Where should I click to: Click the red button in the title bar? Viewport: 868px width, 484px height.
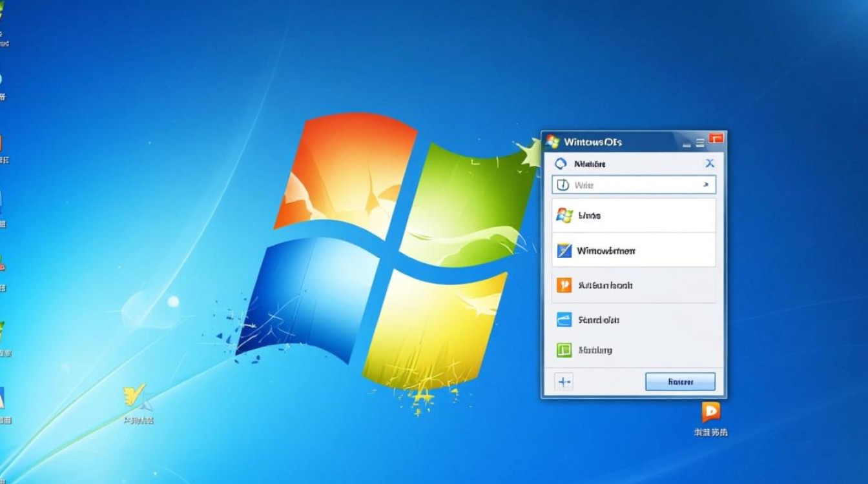point(716,138)
